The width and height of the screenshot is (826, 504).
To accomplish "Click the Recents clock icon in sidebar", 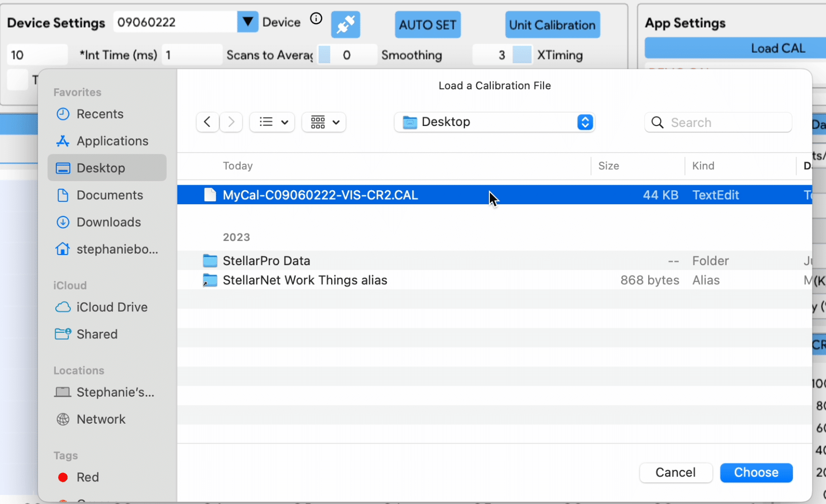I will (63, 114).
